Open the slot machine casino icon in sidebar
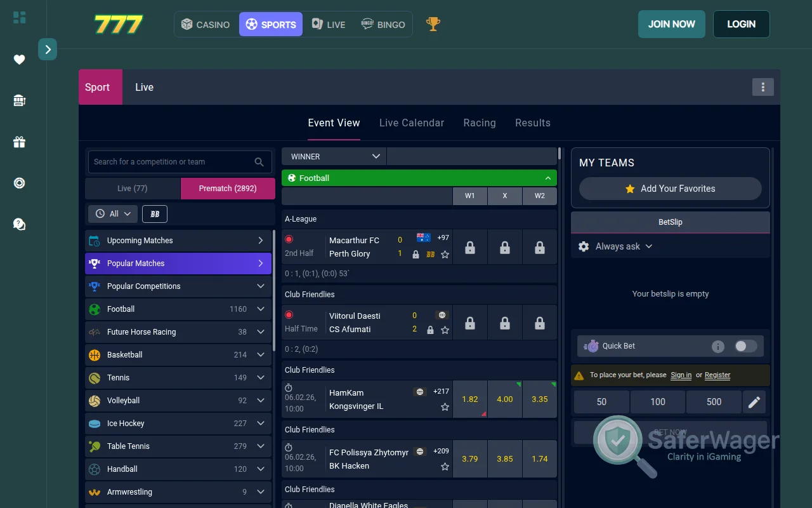The height and width of the screenshot is (508, 812). [19, 100]
